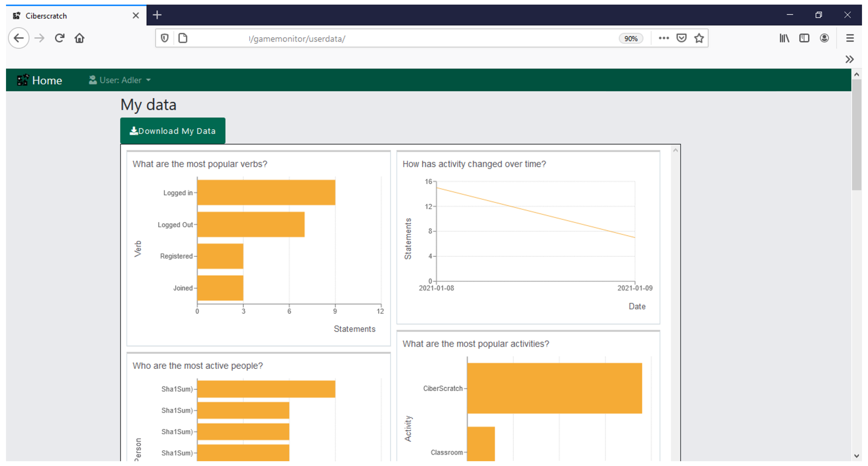Open Firefox library icon
The image size is (868, 466).
pyautogui.click(x=784, y=38)
